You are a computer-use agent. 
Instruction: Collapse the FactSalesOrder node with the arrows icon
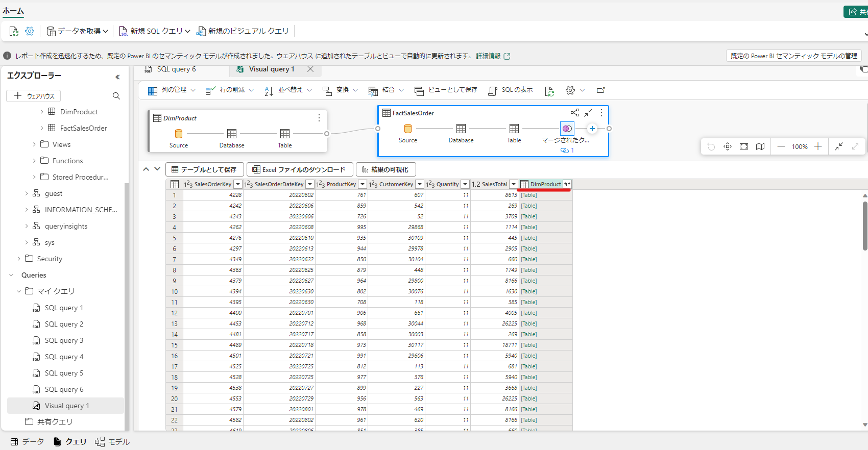coord(588,113)
